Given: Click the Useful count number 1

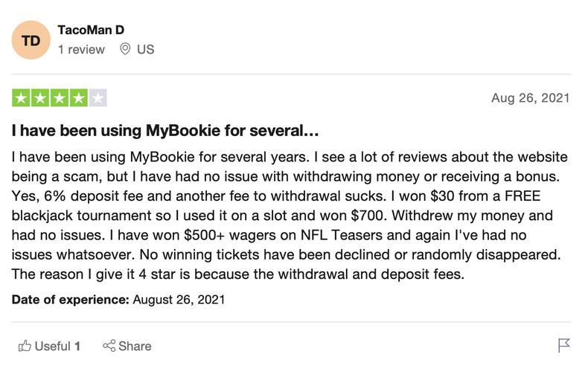Looking at the screenshot, I should click(77, 346).
